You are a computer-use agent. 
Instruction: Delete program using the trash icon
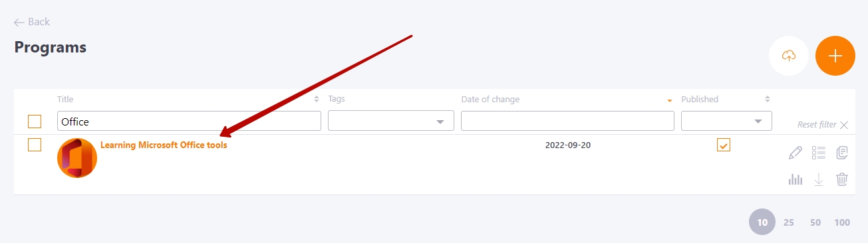pyautogui.click(x=842, y=179)
